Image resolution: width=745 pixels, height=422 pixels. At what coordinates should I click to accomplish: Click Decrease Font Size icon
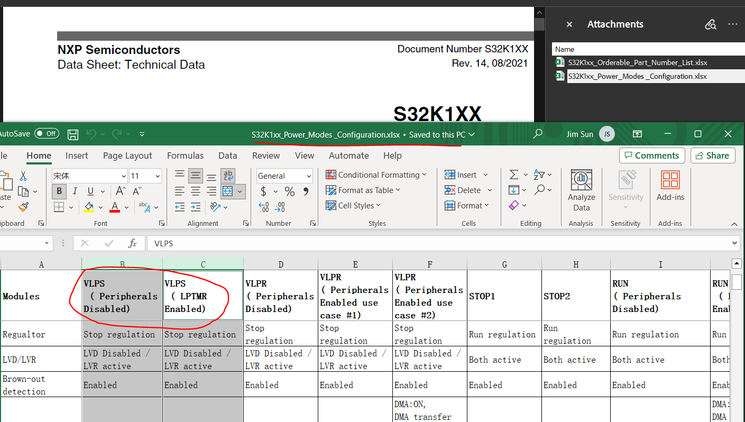(137, 191)
